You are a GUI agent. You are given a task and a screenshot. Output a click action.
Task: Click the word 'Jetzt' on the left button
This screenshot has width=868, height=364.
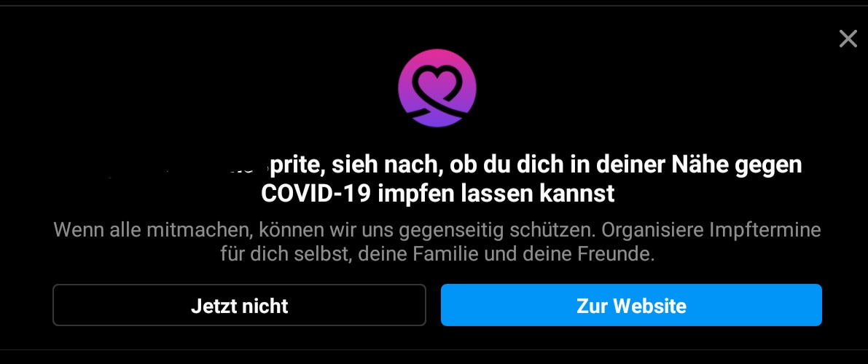coord(213,306)
